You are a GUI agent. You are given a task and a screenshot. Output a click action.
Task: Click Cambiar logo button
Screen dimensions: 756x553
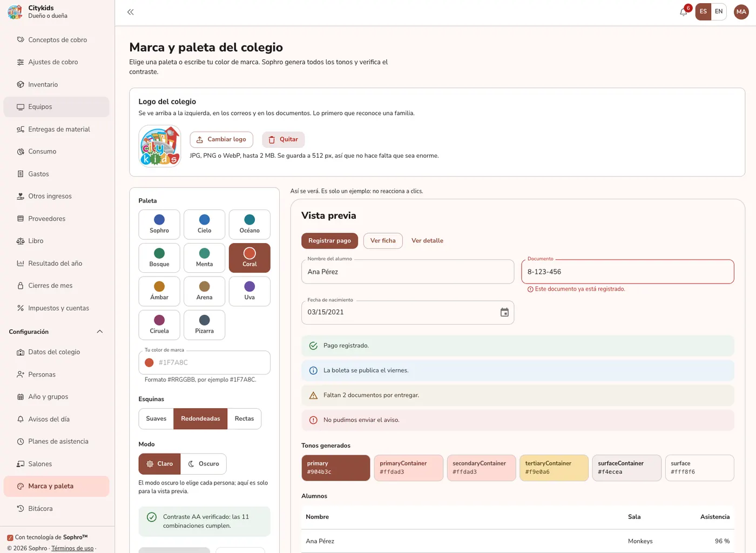(221, 139)
